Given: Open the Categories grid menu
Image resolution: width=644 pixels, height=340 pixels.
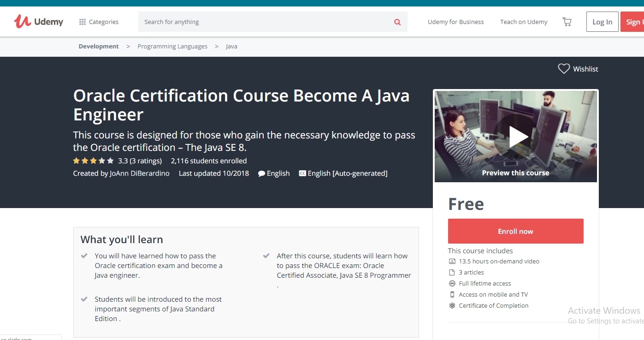Looking at the screenshot, I should click(99, 22).
